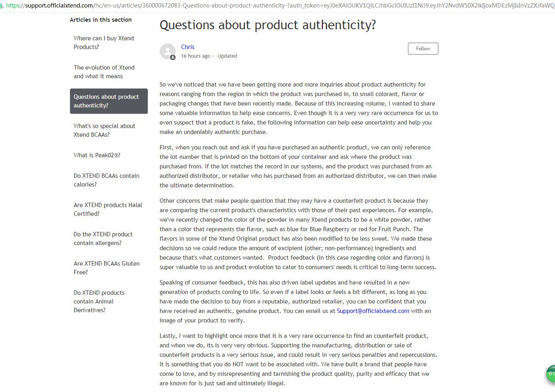Click the "16 hours ago" timestamp
This screenshot has width=555, height=392.
(x=196, y=56)
